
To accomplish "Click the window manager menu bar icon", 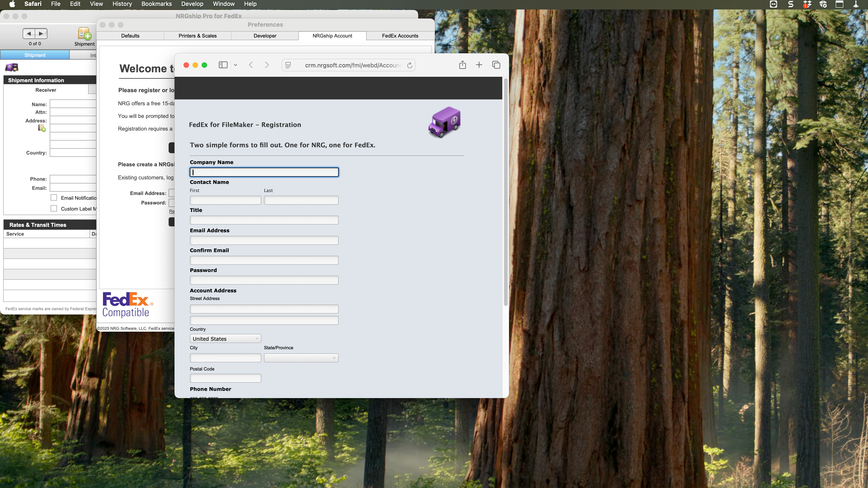I will (839, 4).
